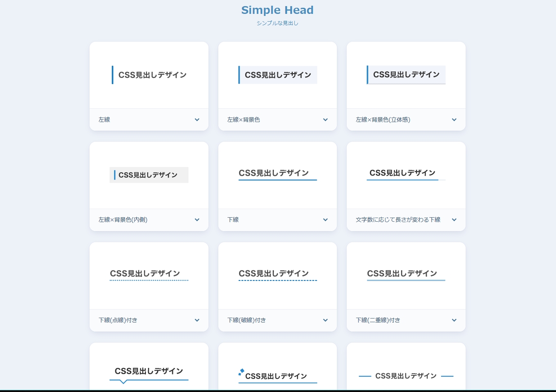This screenshot has width=556, height=392.
Task: Click the 文字数に応じて長さが変わる下線 label
Action: pos(398,220)
